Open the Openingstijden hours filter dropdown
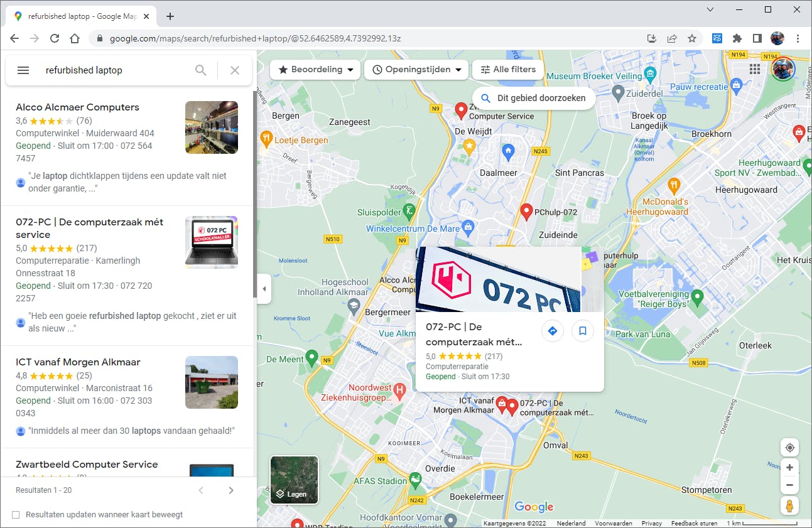812x528 pixels. (x=417, y=70)
